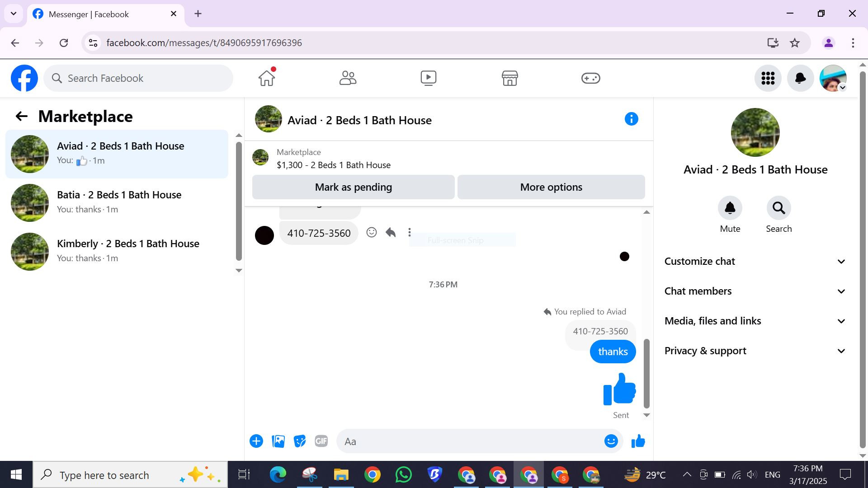868x488 pixels.
Task: Open the 29°C weather widget
Action: (x=645, y=475)
